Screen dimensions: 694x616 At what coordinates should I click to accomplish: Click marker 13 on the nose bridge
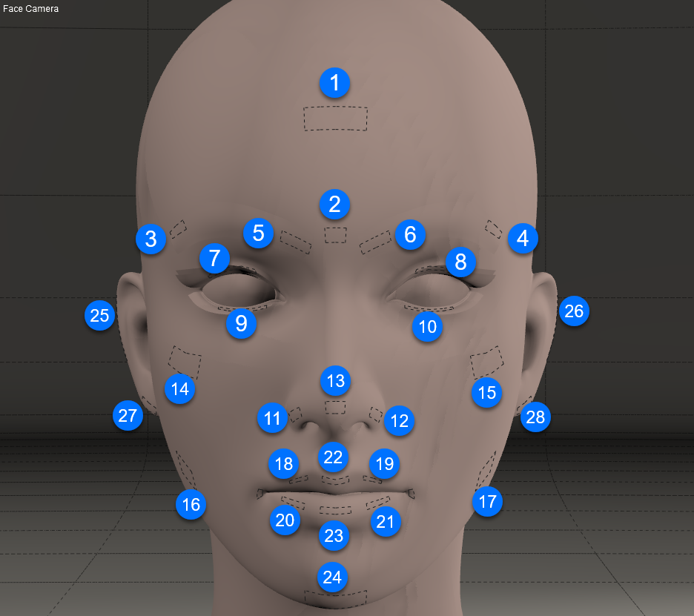click(336, 381)
